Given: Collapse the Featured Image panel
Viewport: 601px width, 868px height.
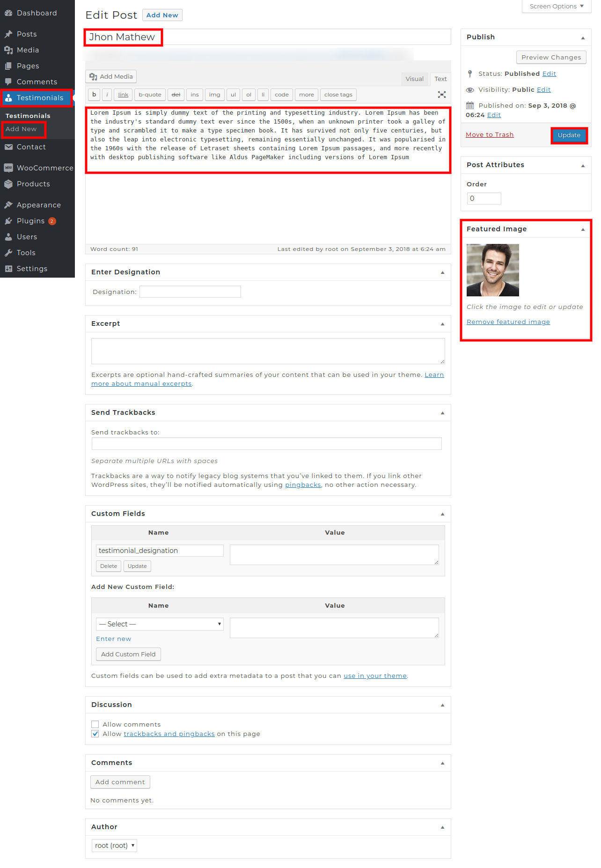Looking at the screenshot, I should click(x=583, y=229).
